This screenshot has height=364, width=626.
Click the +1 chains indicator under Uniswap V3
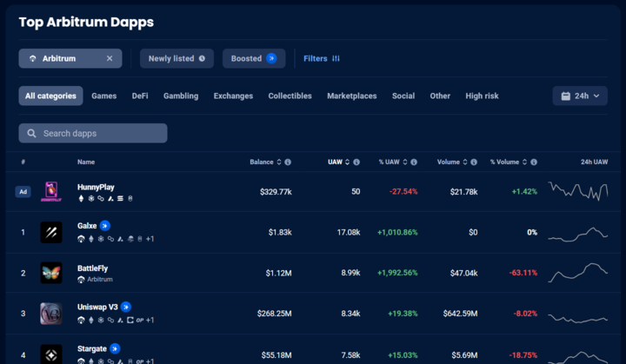click(x=150, y=320)
